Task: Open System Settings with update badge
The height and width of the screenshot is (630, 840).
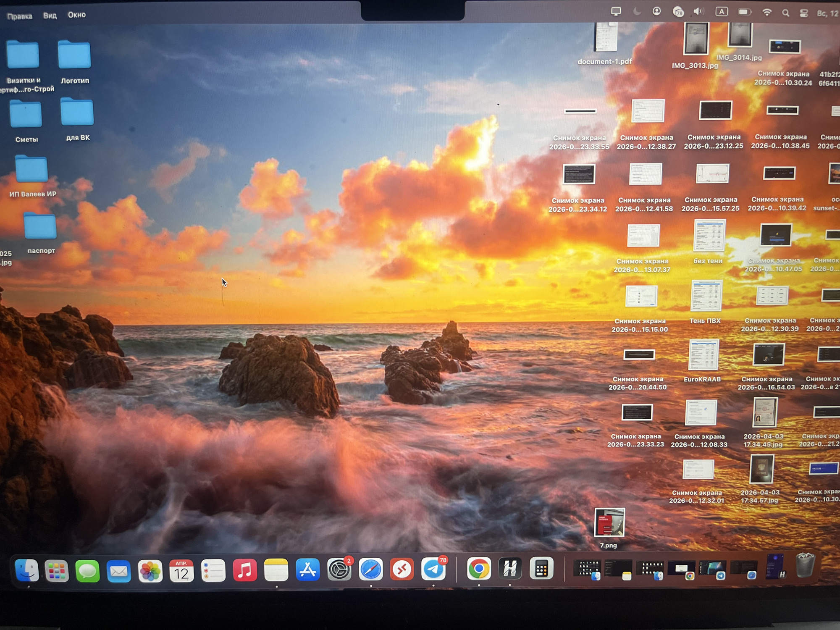Action: (x=339, y=570)
